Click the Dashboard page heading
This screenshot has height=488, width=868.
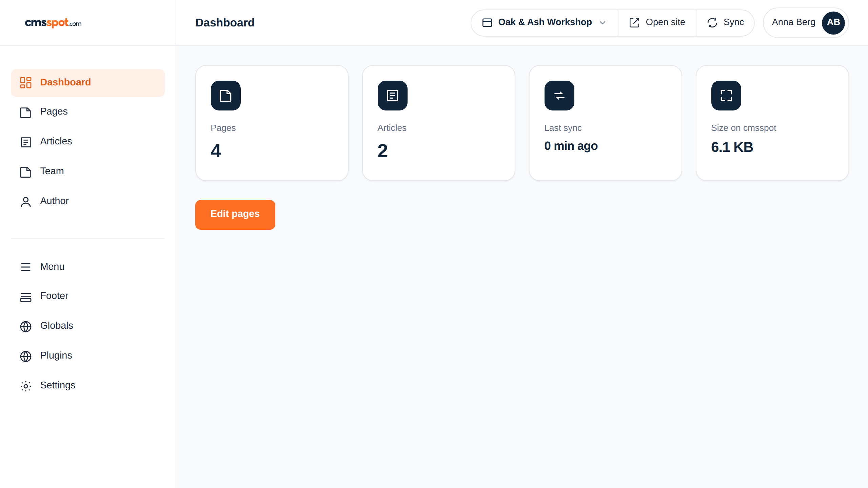coord(225,23)
